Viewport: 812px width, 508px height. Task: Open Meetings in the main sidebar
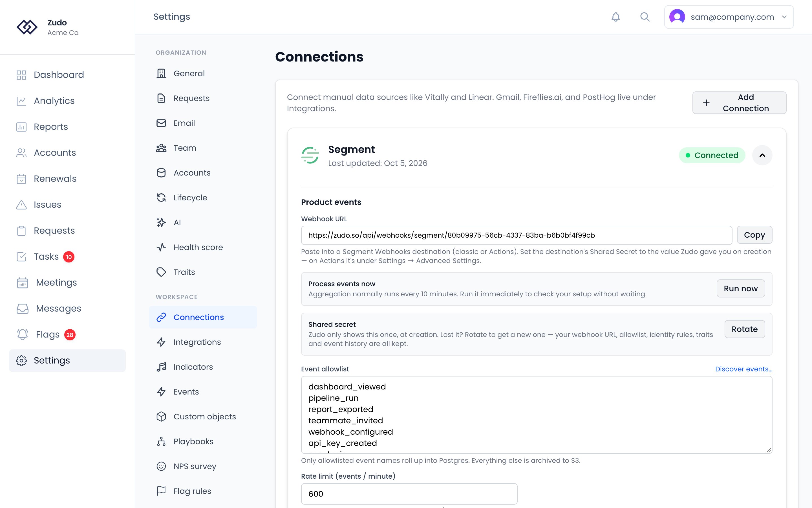[67, 283]
